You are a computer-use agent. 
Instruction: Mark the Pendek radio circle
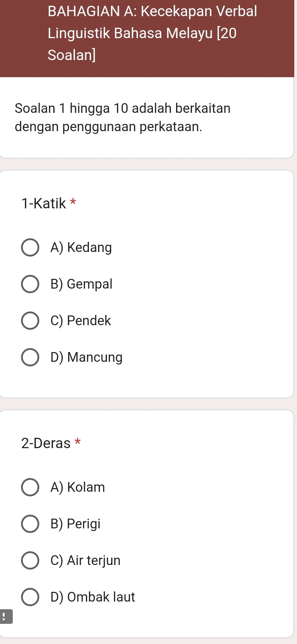30,321
